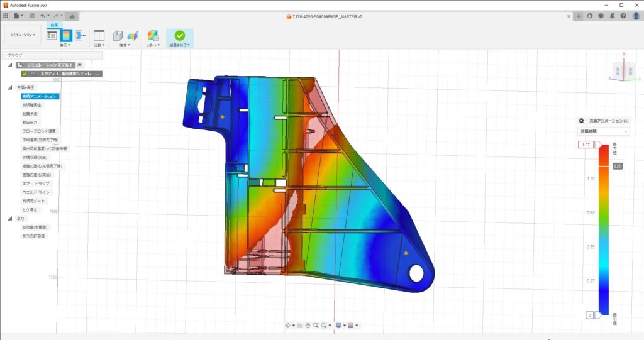
Task: Click the Home icon in quick access bar
Action: pos(72,15)
